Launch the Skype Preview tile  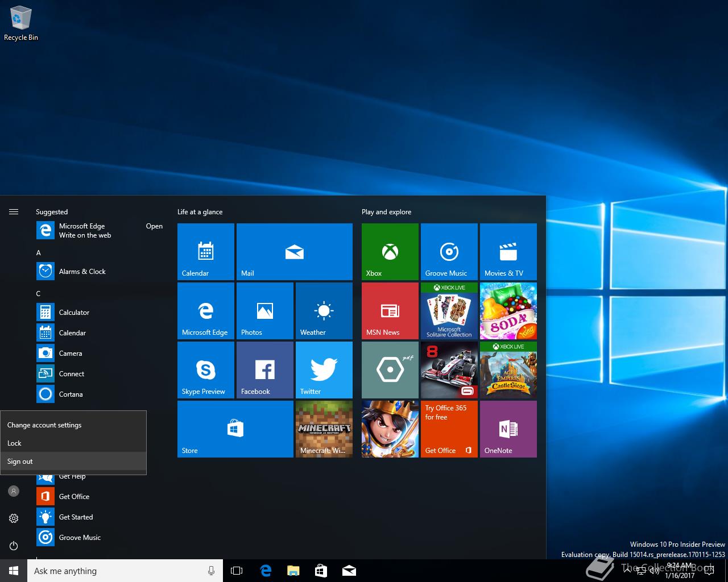(206, 369)
